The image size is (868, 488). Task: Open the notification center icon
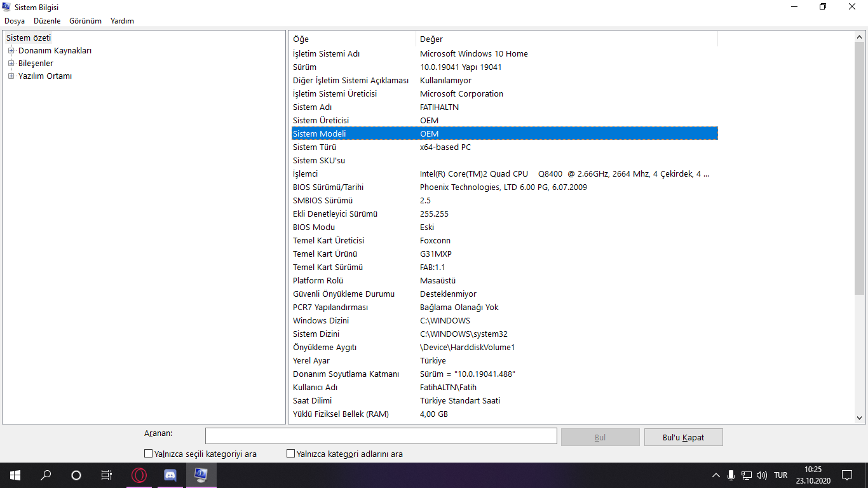[847, 475]
